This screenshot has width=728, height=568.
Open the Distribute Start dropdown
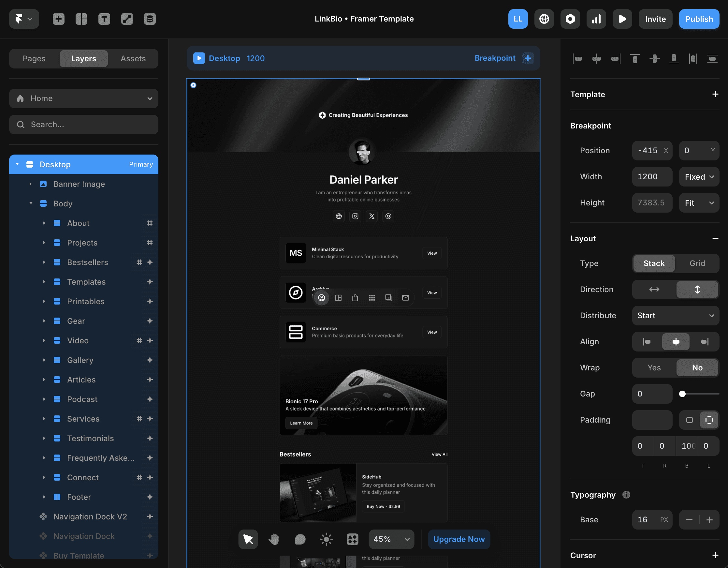coord(675,316)
